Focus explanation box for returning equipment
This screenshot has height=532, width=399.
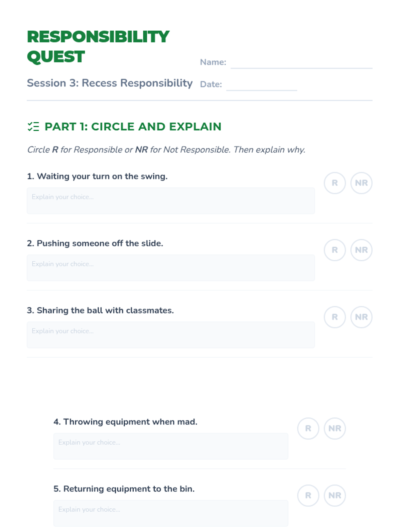click(171, 513)
